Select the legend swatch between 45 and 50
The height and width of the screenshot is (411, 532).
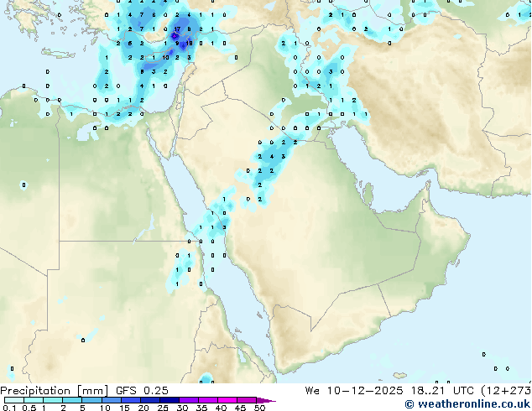point(247,400)
